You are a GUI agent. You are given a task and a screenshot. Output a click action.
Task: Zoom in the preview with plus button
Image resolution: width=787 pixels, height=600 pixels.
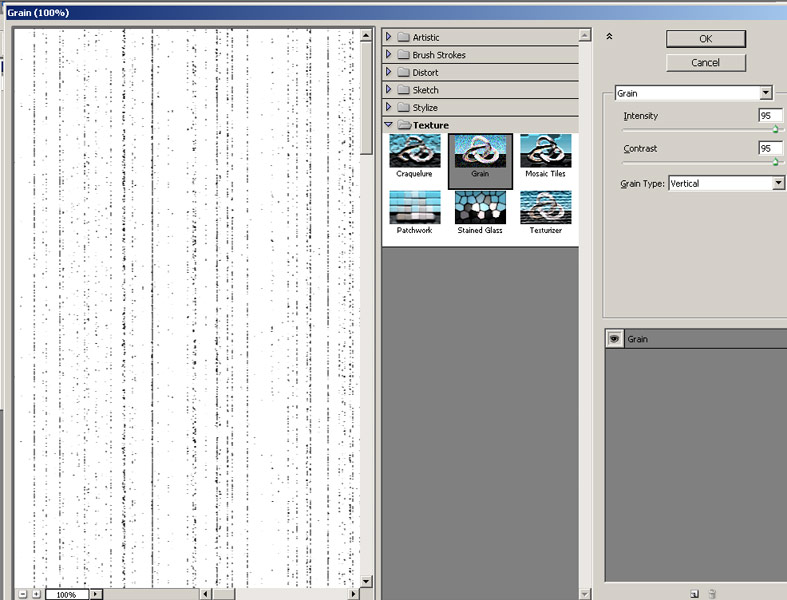point(36,594)
